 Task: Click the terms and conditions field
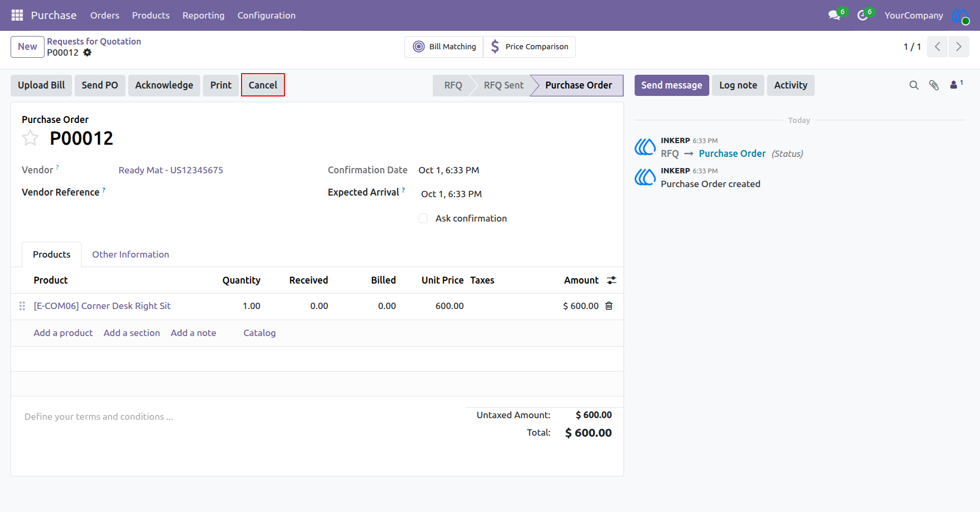99,417
